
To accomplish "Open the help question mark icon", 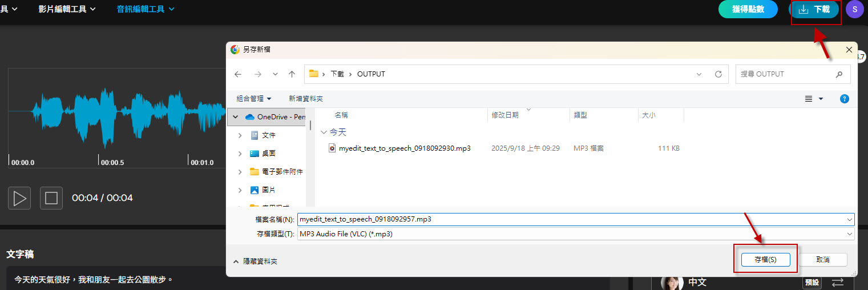I will coord(845,99).
